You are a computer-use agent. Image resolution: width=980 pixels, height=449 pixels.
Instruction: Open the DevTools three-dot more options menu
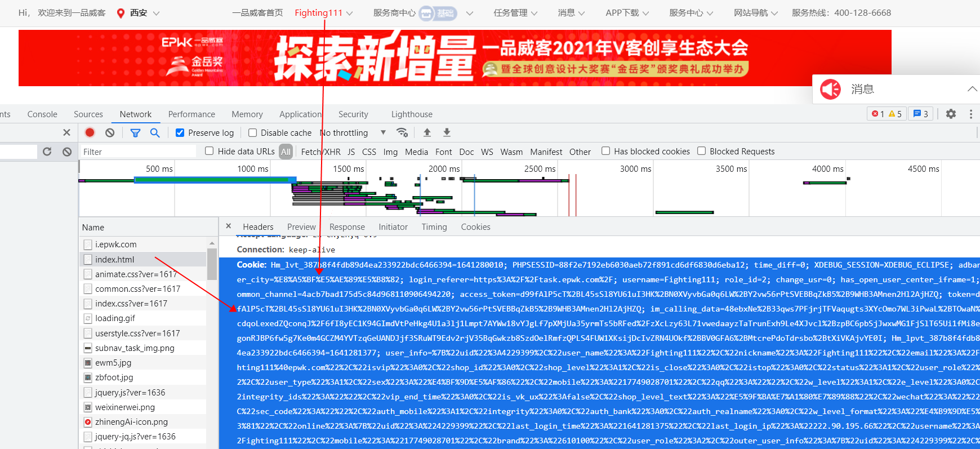971,114
